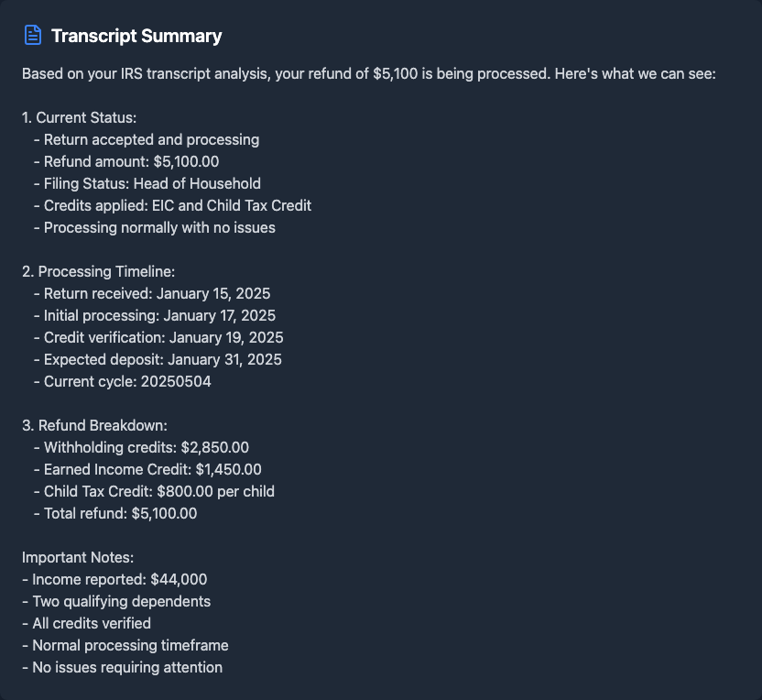Click the Important Notes heading

pos(78,557)
